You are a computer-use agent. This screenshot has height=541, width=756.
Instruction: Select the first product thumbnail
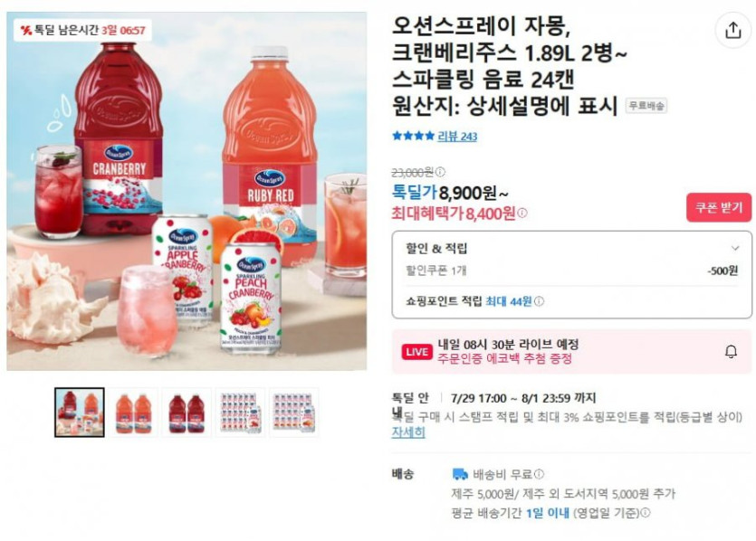80,413
